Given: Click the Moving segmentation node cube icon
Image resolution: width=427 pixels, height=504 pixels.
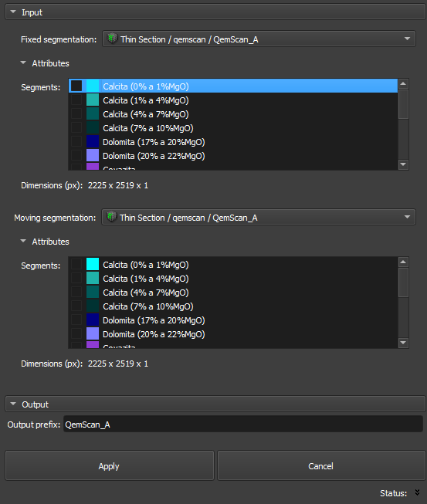Looking at the screenshot, I should coord(111,217).
